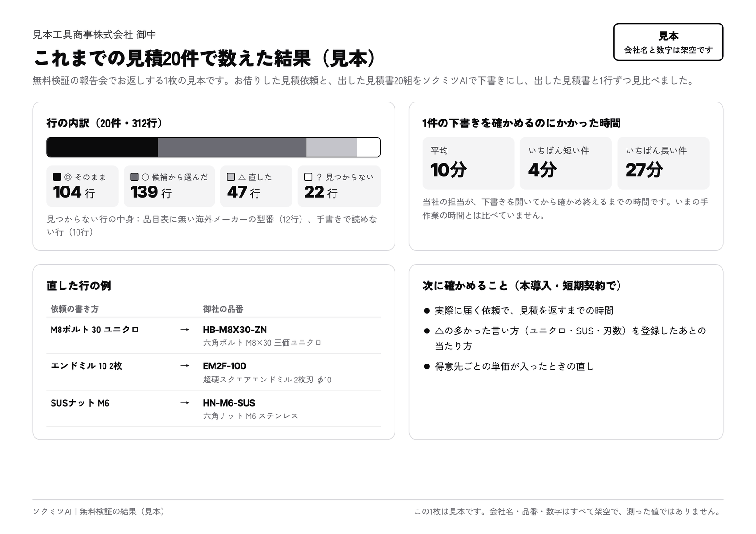Click the "御社の品番" column header
756x534 pixels.
click(x=223, y=309)
